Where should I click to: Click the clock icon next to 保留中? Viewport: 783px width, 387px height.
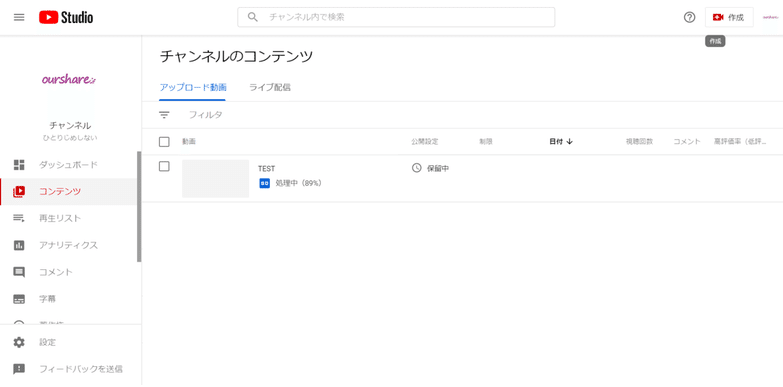(416, 168)
